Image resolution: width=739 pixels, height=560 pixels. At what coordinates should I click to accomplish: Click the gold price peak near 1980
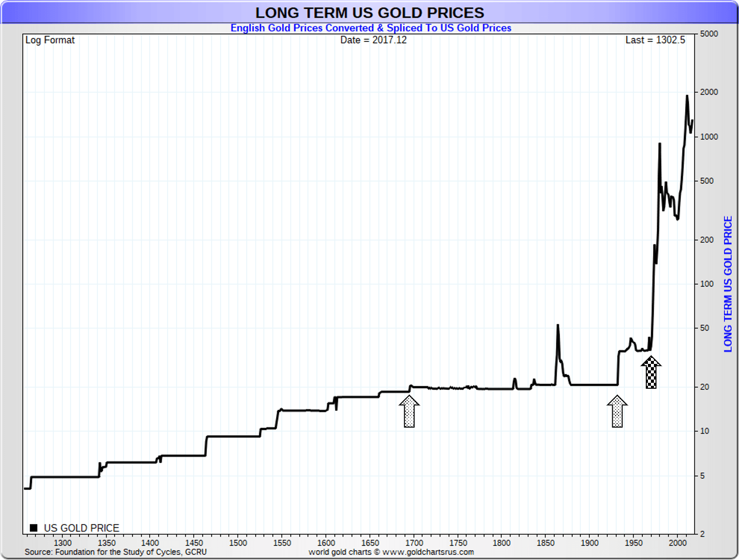click(659, 144)
